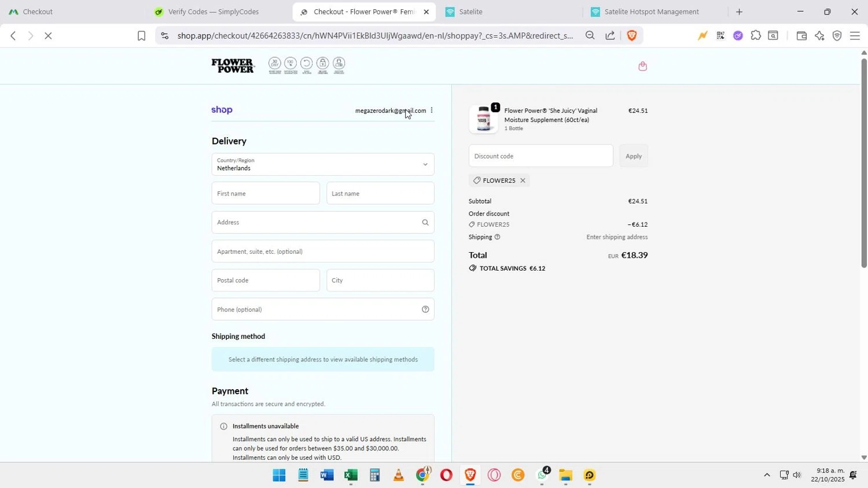
Task: Click the scrollbar down arrow
Action: pos(864,457)
